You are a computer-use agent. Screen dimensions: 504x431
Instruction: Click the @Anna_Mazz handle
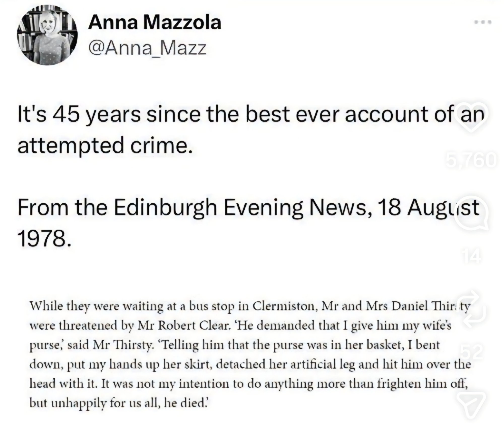pos(147,48)
